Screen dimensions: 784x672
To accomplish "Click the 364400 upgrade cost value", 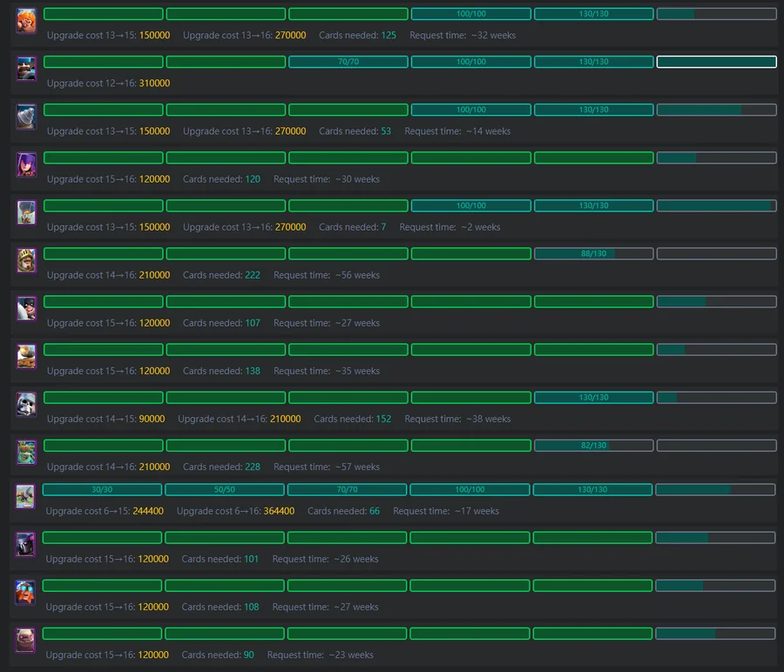I will click(279, 511).
